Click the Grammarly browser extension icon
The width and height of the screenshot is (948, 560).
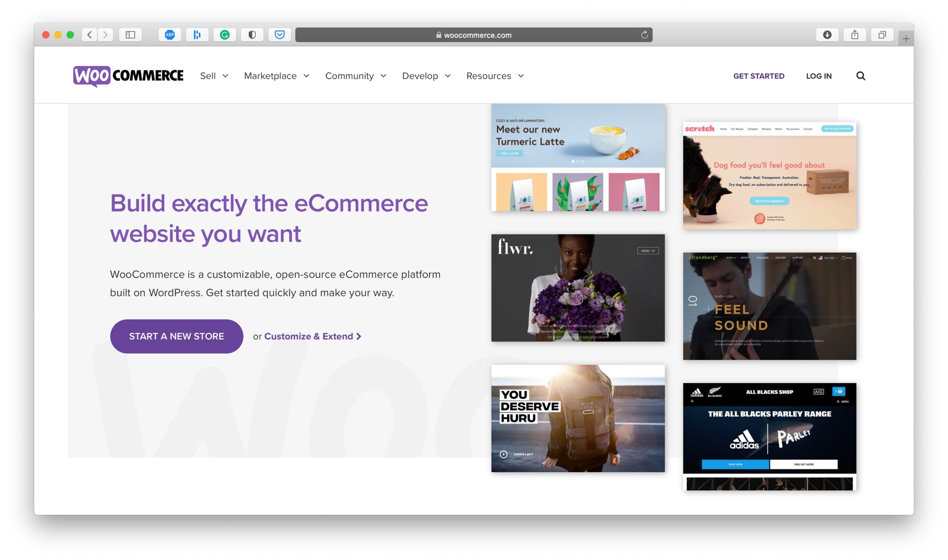click(226, 36)
